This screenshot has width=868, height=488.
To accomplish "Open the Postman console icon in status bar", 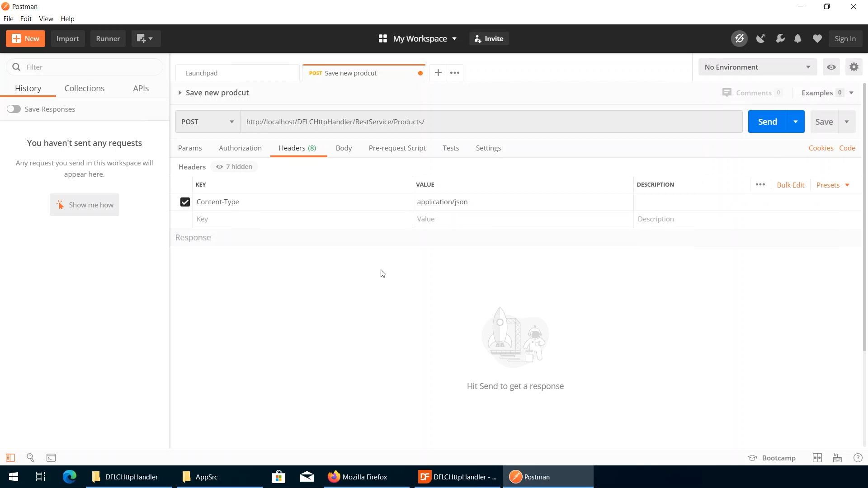I will 51,458.
